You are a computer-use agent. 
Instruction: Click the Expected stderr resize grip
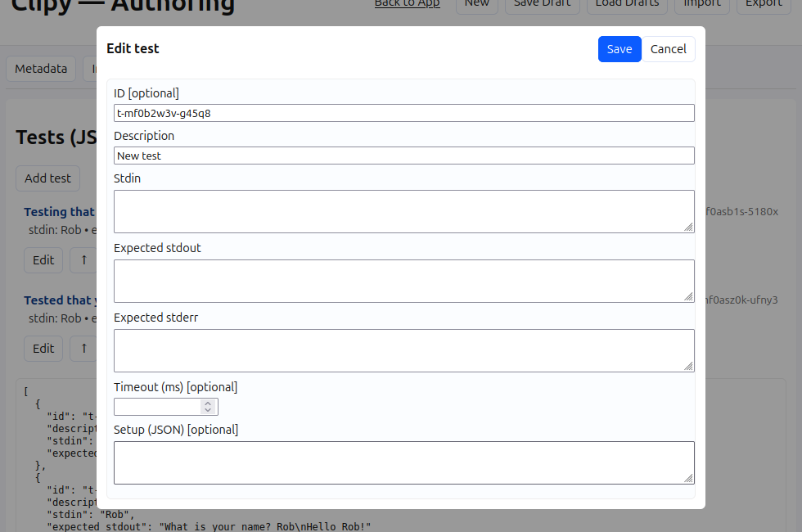point(689,367)
